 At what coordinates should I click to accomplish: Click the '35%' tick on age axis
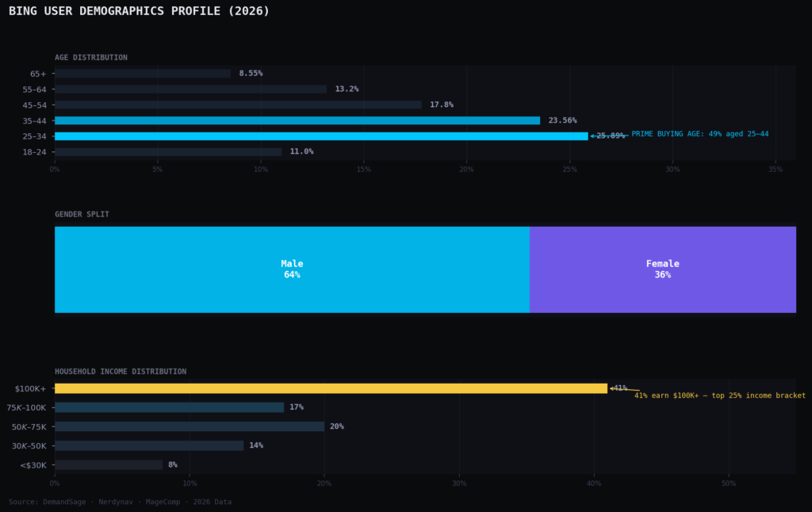point(776,170)
